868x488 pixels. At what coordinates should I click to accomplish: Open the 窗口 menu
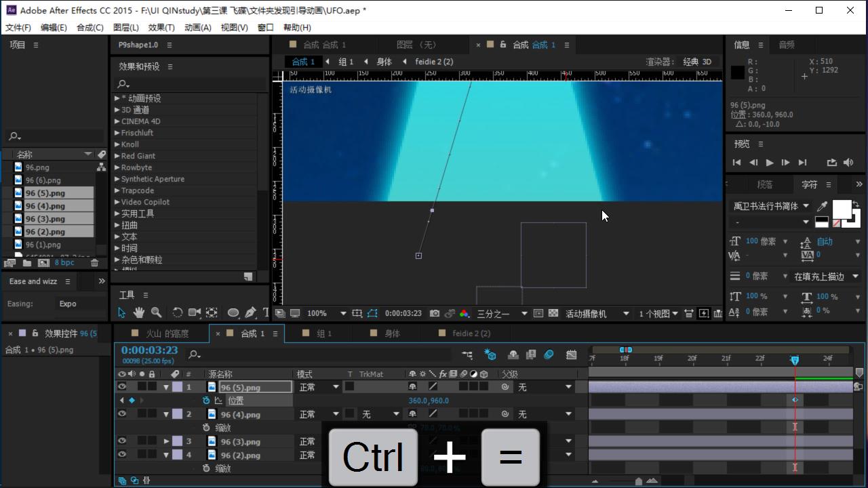coord(266,27)
